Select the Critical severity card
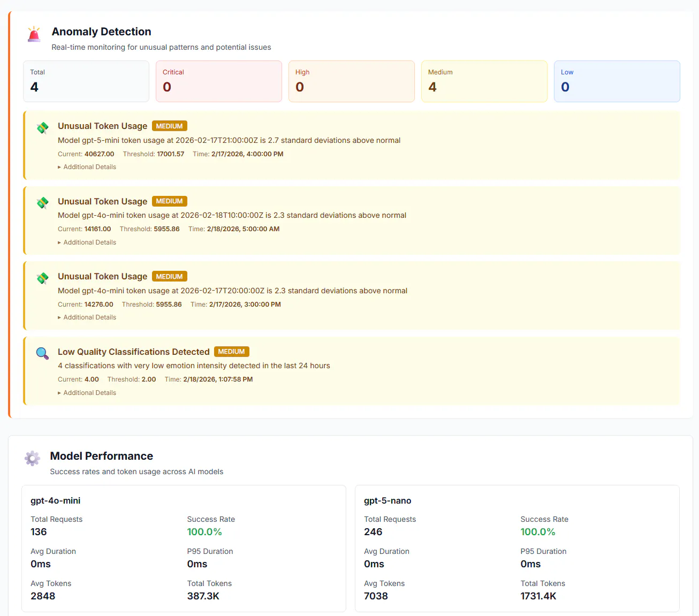Screen dimensions: 699x616 click(x=219, y=81)
